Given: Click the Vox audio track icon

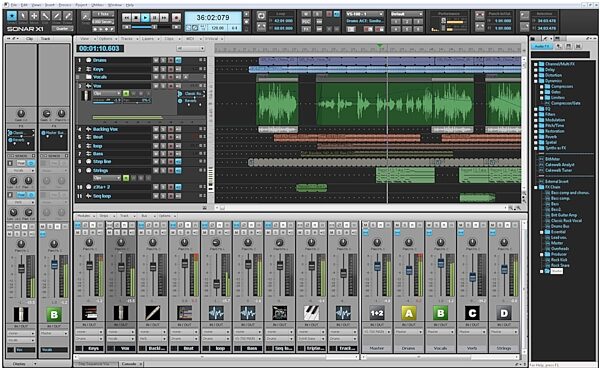Looking at the screenshot, I should tap(88, 86).
